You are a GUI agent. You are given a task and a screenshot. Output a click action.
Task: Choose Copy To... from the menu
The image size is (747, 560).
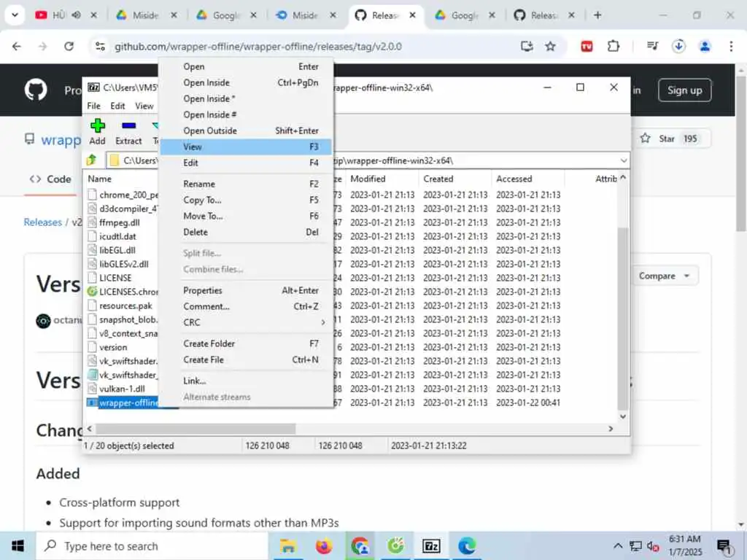[247, 200]
